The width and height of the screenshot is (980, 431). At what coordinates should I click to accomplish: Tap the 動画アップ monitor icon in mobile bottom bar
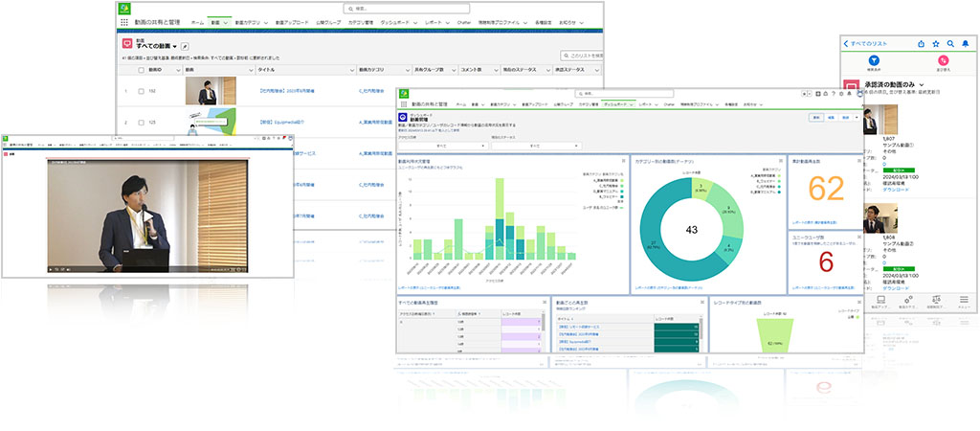880,299
